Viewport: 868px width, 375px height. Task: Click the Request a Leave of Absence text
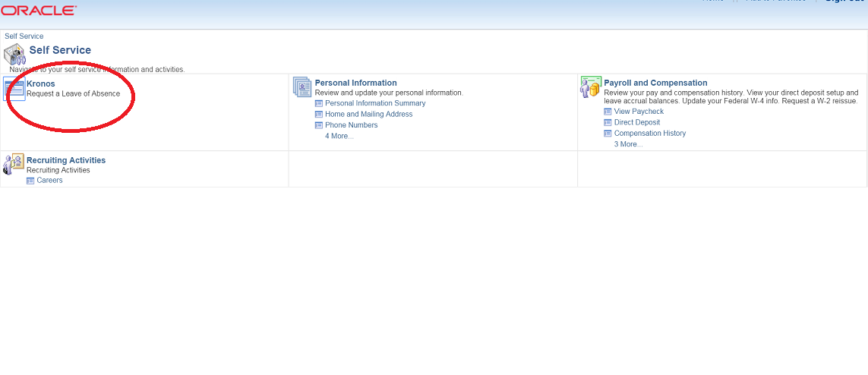[74, 94]
